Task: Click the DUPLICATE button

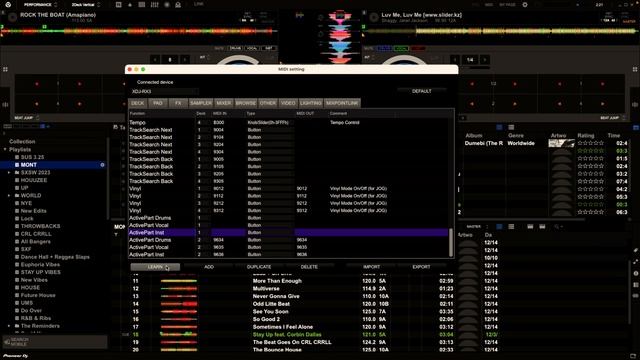Action: click(259, 267)
